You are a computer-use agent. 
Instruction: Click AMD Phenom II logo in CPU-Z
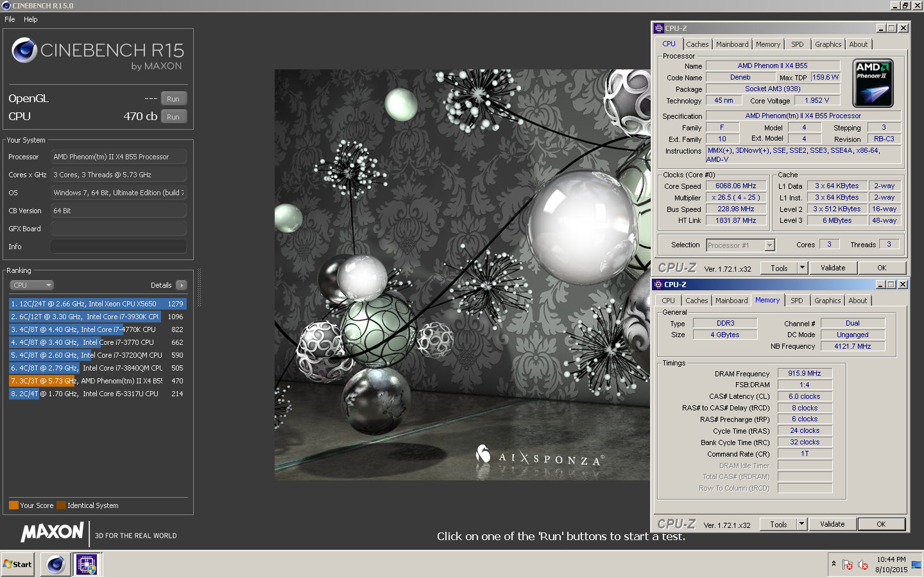pyautogui.click(x=873, y=83)
